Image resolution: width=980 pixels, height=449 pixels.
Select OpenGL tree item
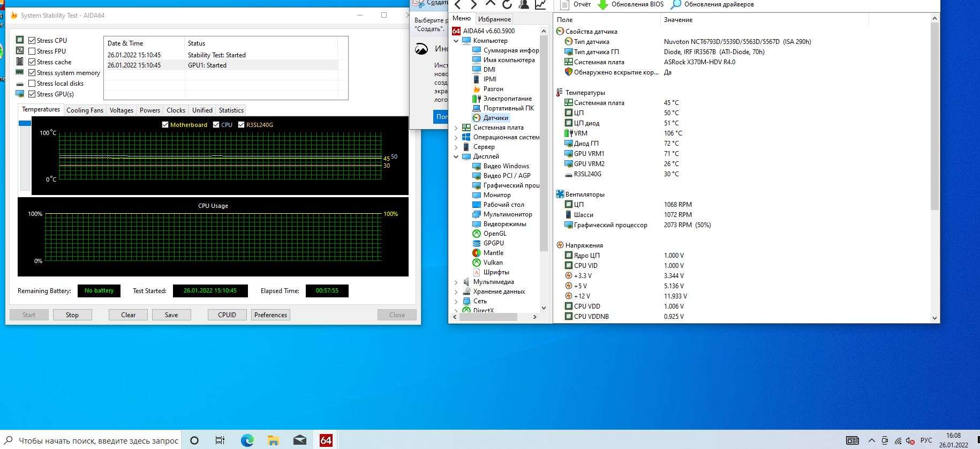pyautogui.click(x=489, y=234)
